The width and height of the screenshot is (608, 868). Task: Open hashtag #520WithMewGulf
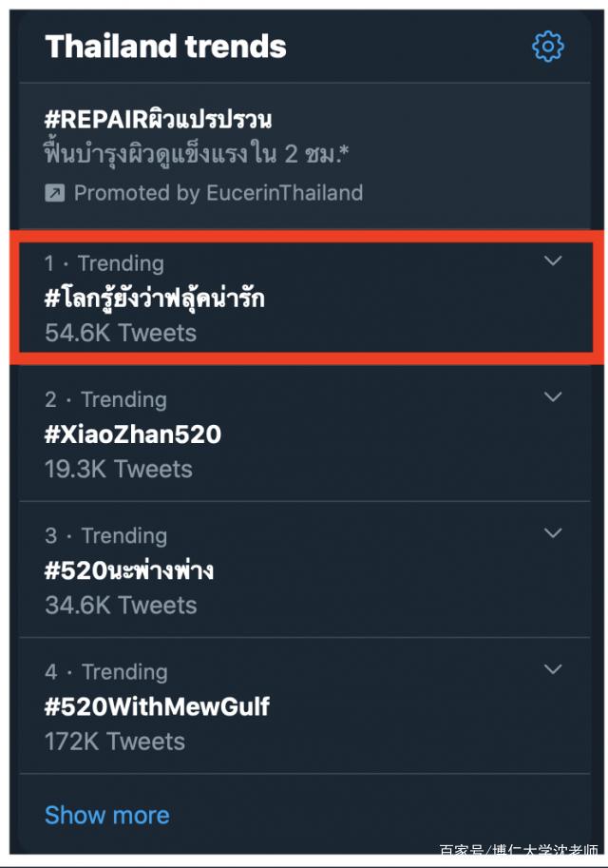tap(157, 707)
